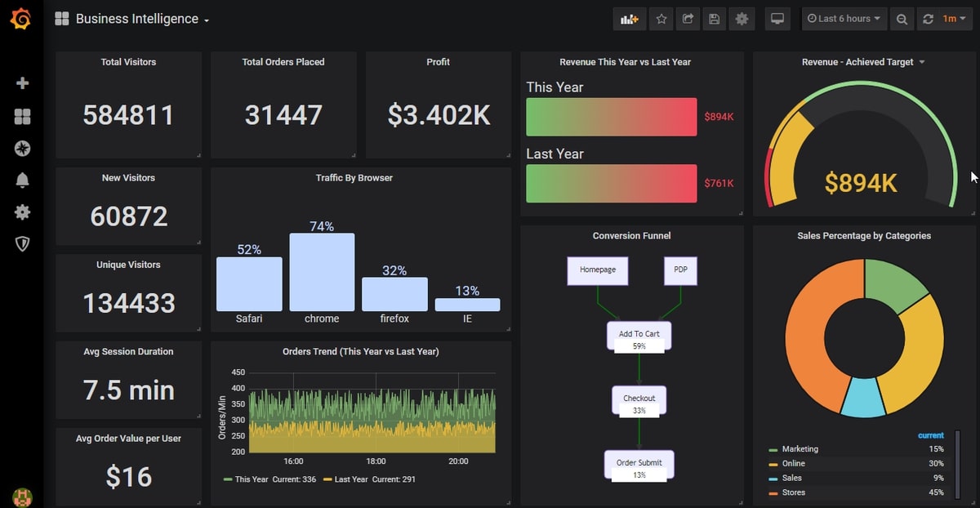Click the Add To Cart funnel node
The image size is (980, 508).
click(x=639, y=336)
